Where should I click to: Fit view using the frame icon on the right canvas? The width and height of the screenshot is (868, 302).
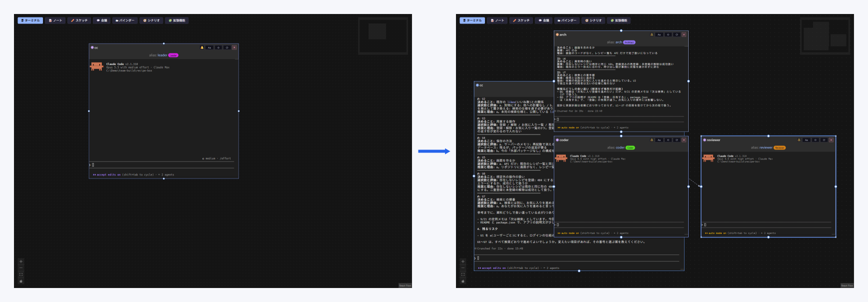463,274
